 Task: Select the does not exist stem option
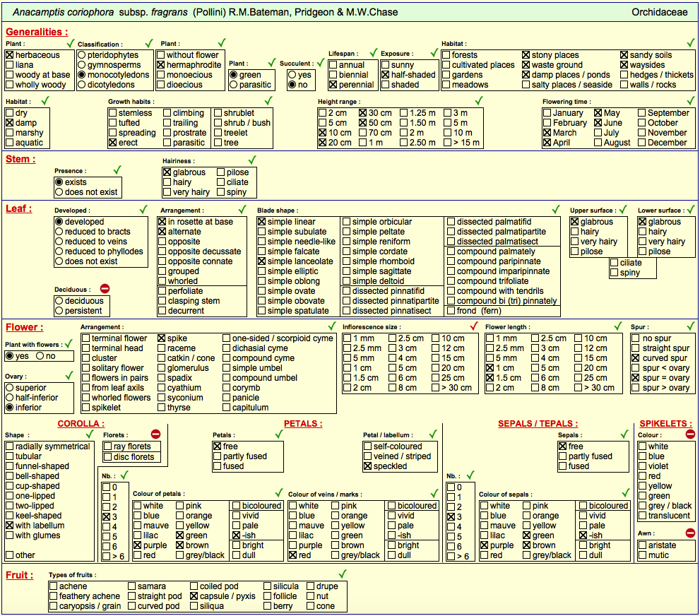pyautogui.click(x=59, y=192)
